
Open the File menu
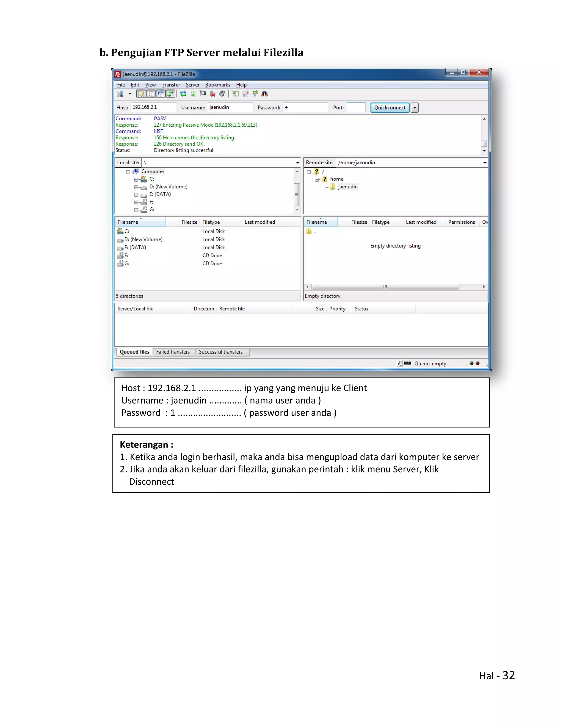121,85
